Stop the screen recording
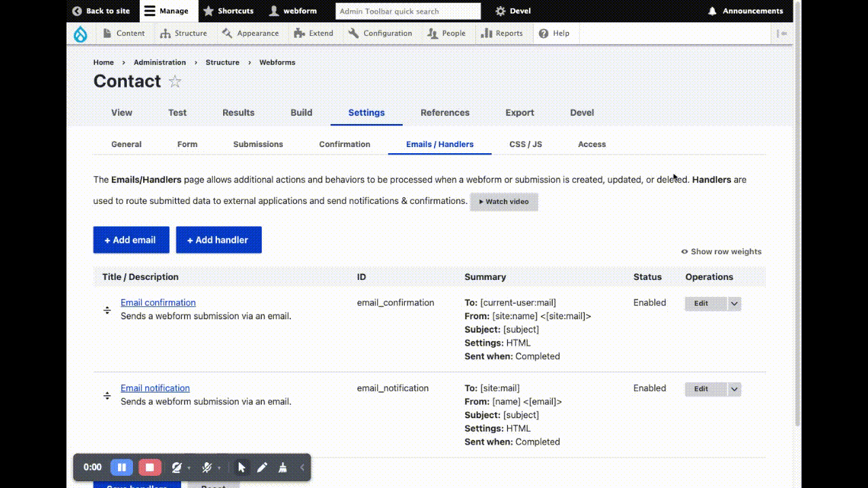 point(149,467)
